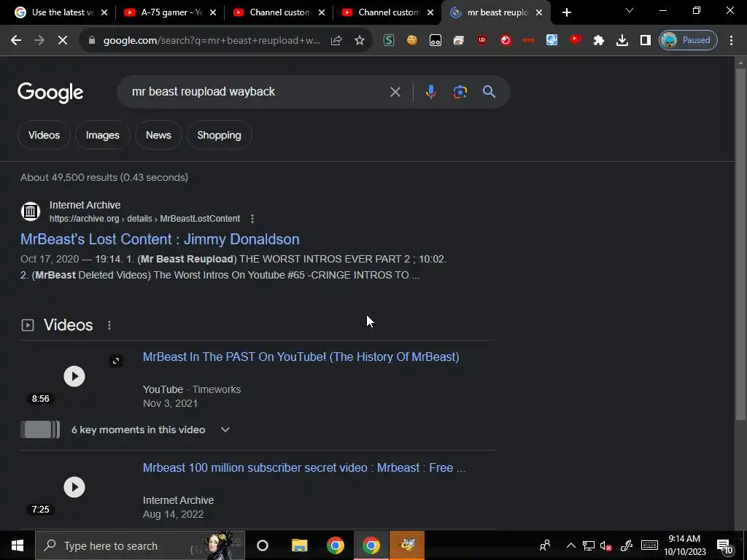Open the People icon in the taskbar

tap(545, 545)
